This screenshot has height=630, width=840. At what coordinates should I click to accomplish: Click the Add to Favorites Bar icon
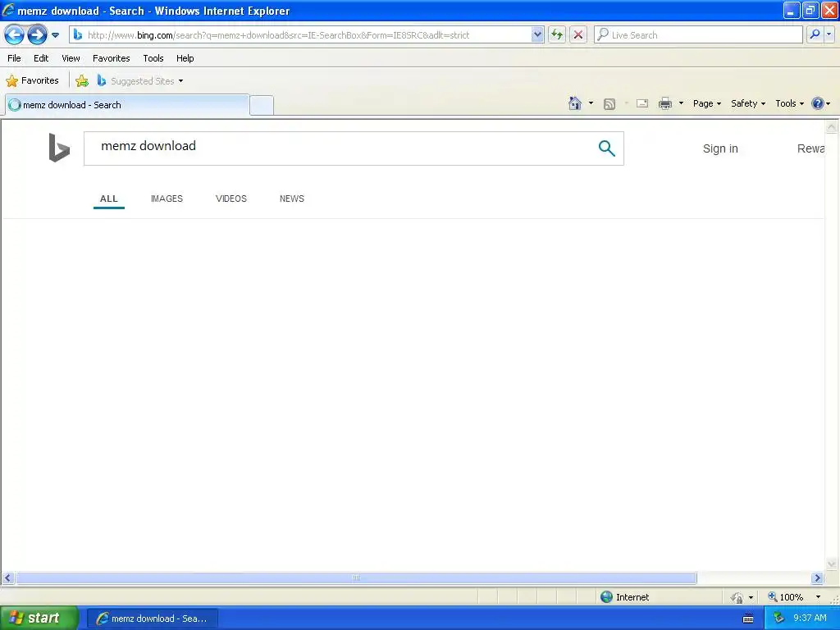click(82, 81)
